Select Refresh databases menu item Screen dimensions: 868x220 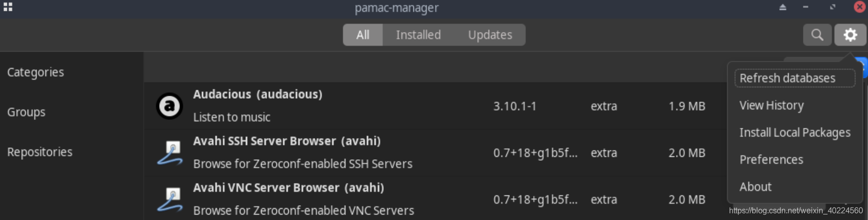[787, 78]
